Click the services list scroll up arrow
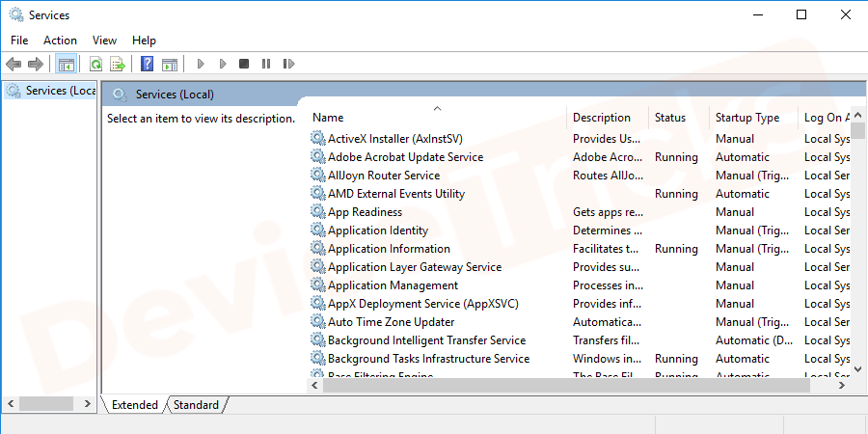This screenshot has height=434, width=868. 857,116
